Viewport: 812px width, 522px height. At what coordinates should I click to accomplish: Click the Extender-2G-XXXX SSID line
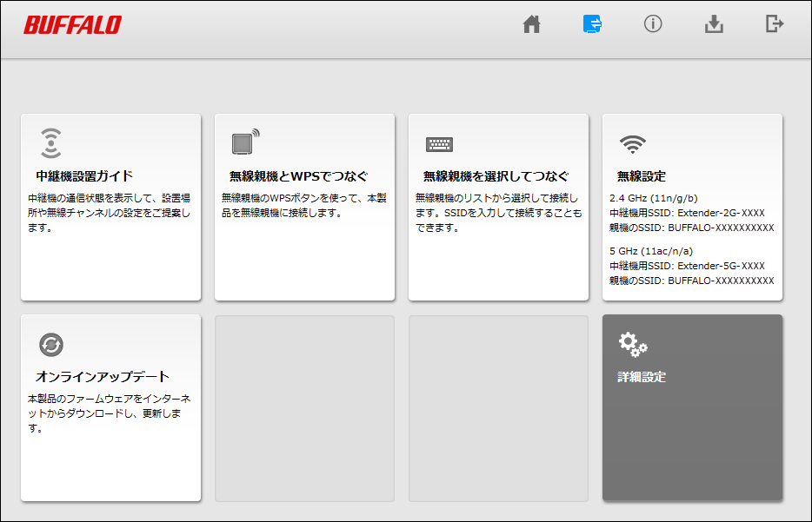687,213
